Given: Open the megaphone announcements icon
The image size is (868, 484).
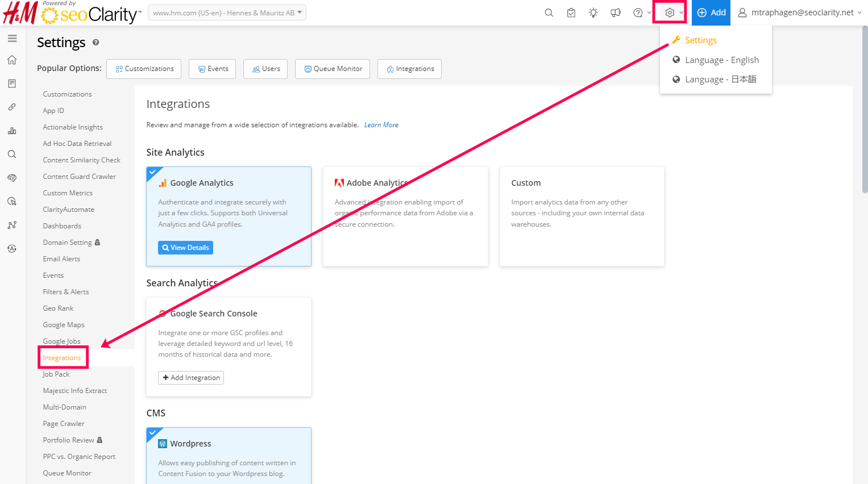Looking at the screenshot, I should [616, 12].
